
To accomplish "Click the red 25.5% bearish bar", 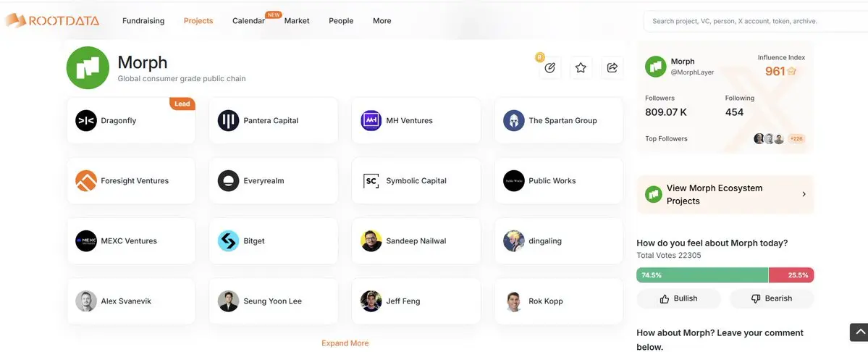I will [791, 275].
